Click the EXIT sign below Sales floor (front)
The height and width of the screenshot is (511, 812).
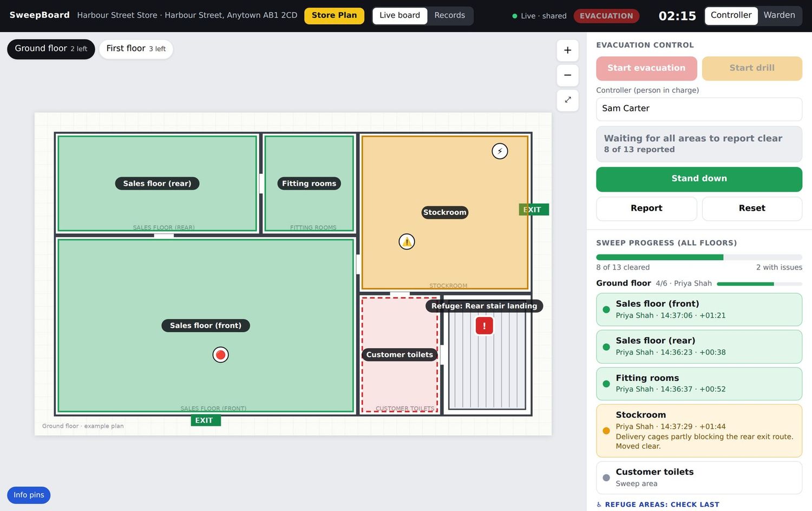[206, 420]
